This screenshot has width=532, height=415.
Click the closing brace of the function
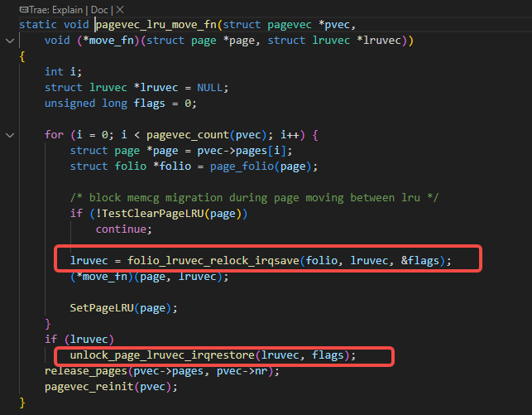click(x=22, y=403)
